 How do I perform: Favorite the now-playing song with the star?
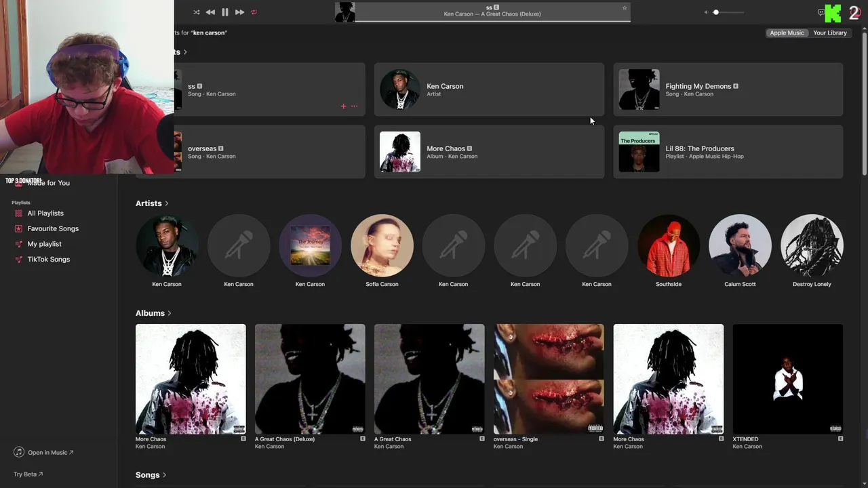pos(625,8)
